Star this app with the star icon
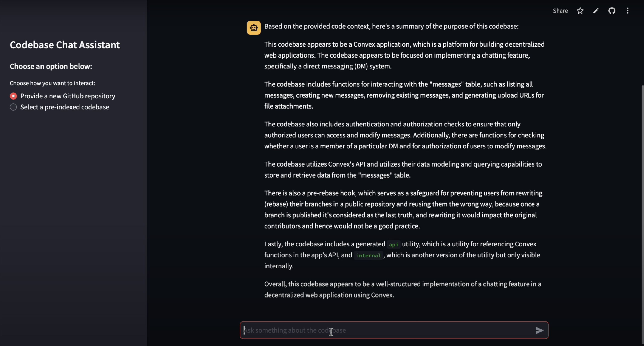The image size is (644, 346). click(580, 11)
